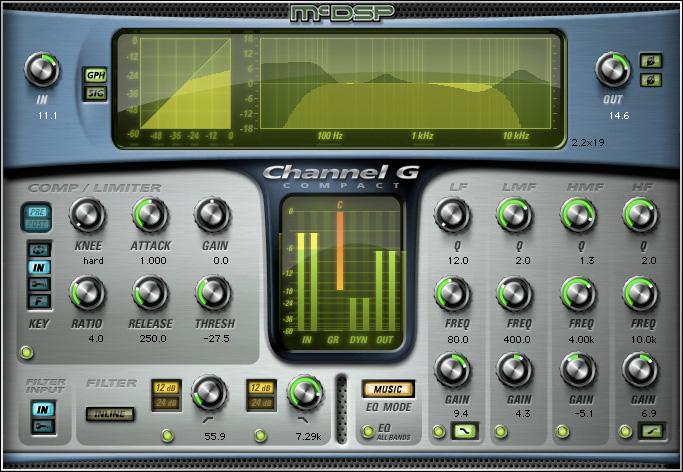Toggle the upper phase invert button by OUT
Image resolution: width=683 pixels, height=472 pixels.
[651, 61]
